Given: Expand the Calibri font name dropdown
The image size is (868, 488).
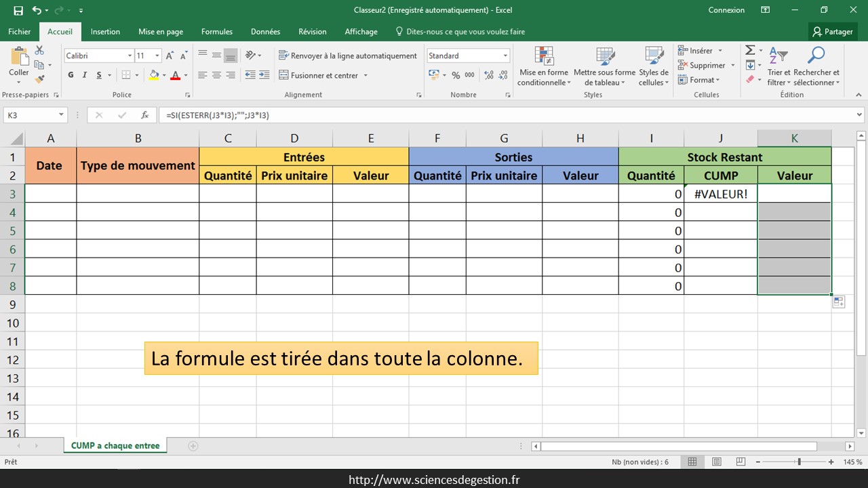Looking at the screenshot, I should pyautogui.click(x=130, y=56).
